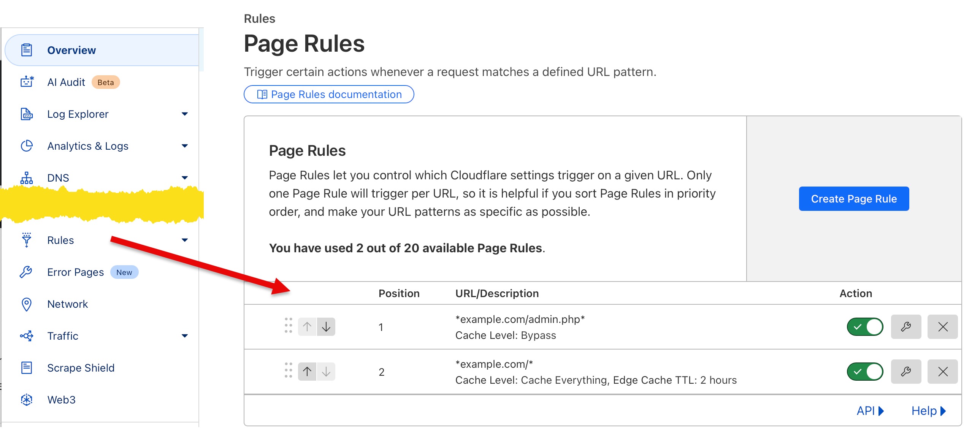The width and height of the screenshot is (980, 443).
Task: Click the URL/Description column header
Action: point(497,293)
